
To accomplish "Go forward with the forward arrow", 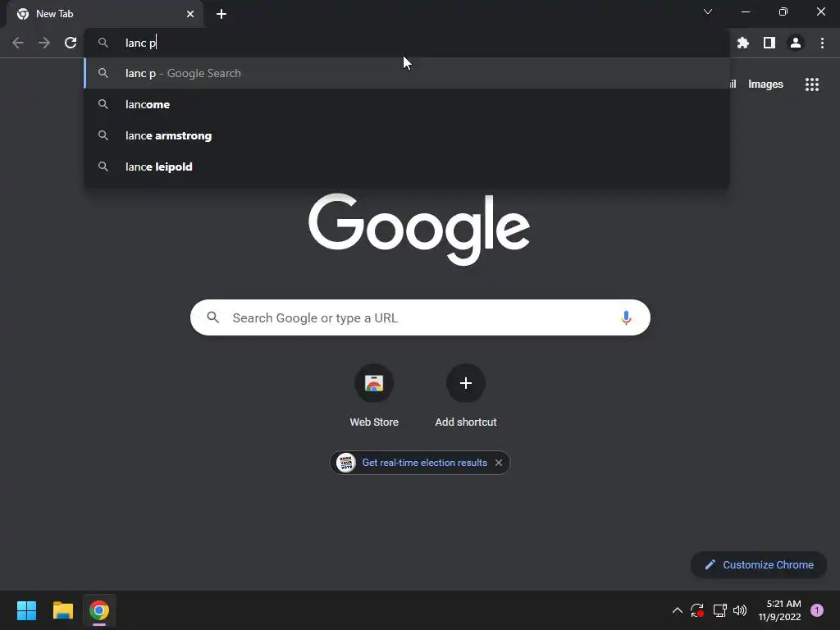I will tap(44, 43).
